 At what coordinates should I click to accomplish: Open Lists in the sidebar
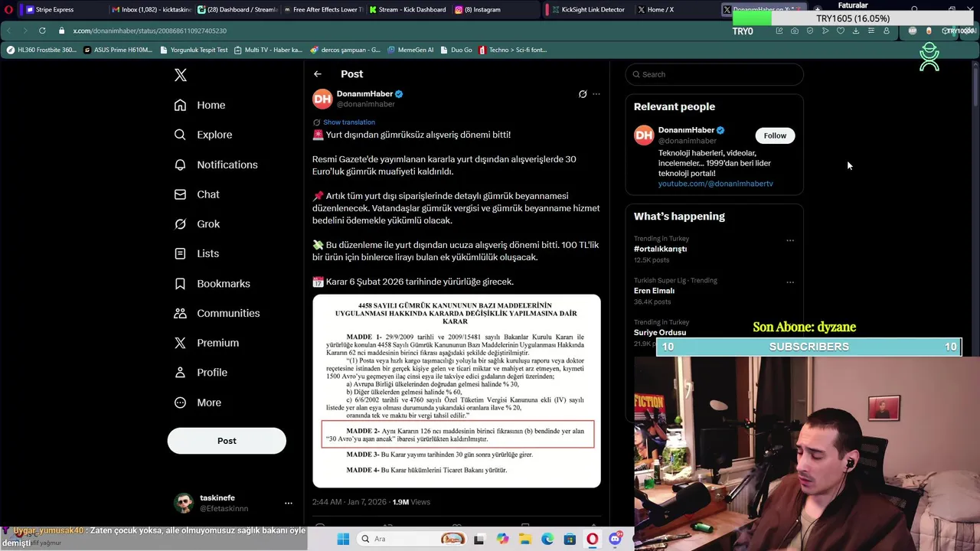pos(197,253)
